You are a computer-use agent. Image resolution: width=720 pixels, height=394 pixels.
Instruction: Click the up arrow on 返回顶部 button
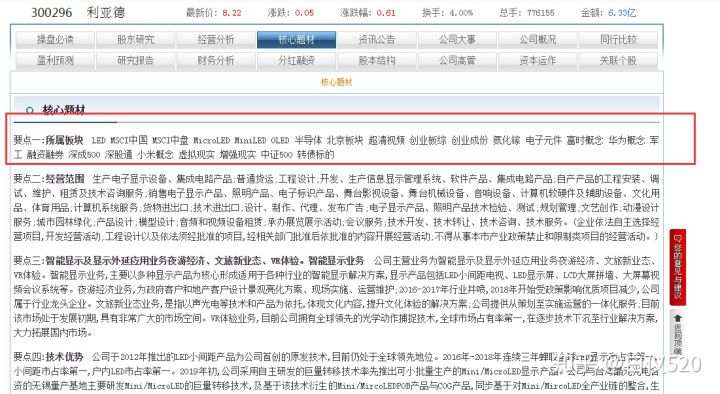(678, 317)
